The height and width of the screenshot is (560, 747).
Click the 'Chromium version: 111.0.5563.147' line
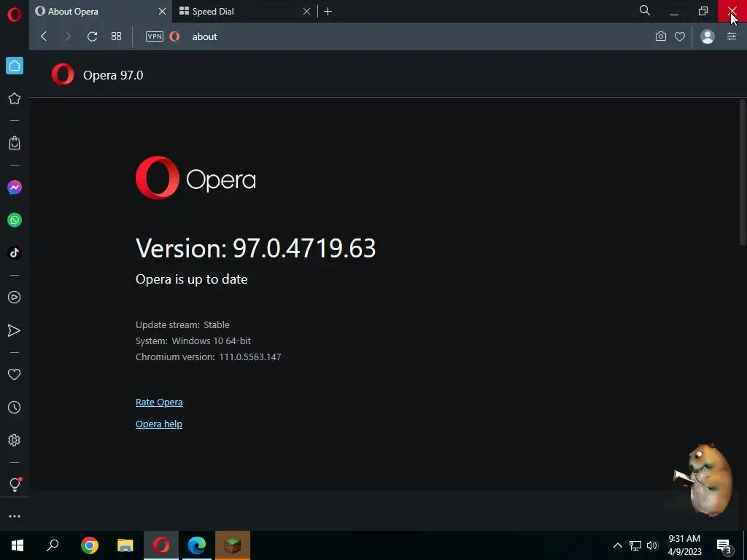click(x=208, y=357)
